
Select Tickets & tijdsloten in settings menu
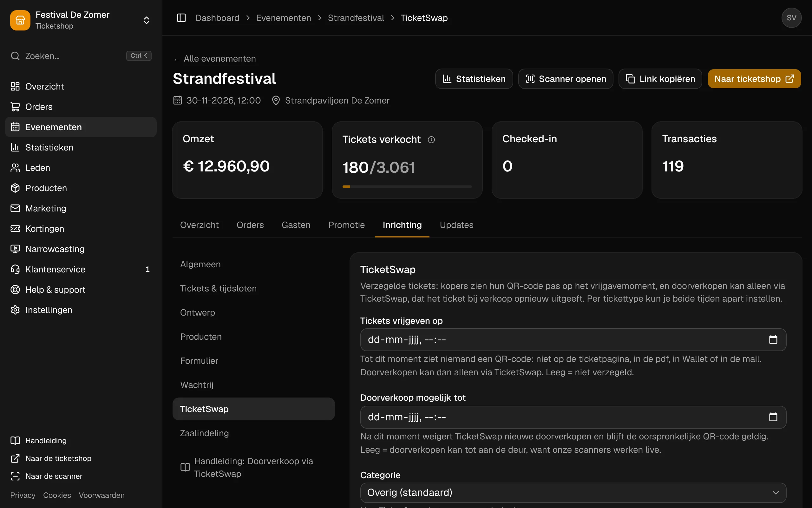pyautogui.click(x=254, y=289)
